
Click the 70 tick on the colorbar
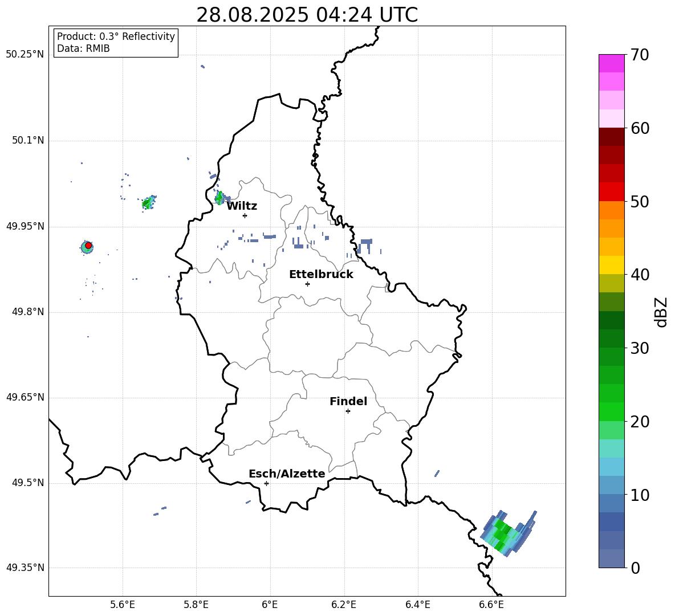pyautogui.click(x=640, y=55)
